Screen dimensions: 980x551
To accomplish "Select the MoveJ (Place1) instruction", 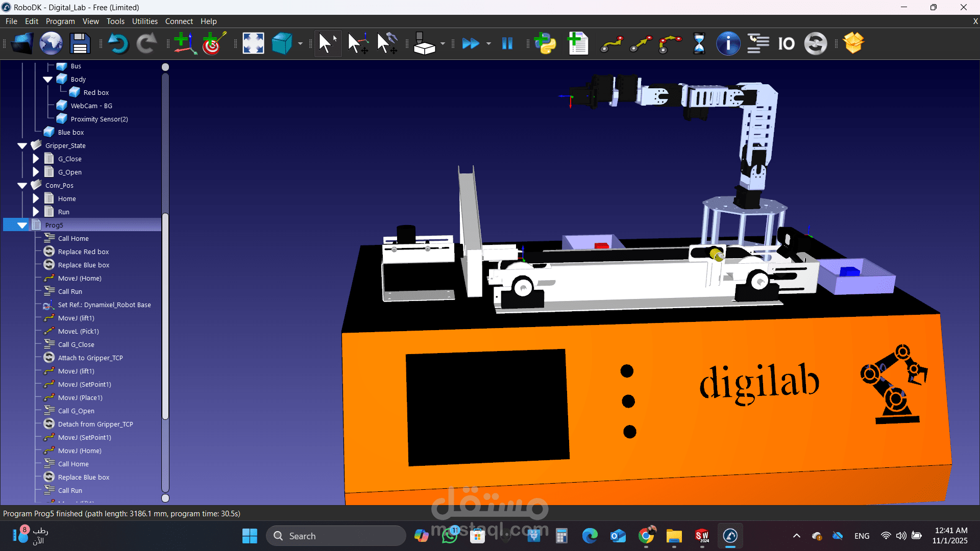I will [80, 397].
